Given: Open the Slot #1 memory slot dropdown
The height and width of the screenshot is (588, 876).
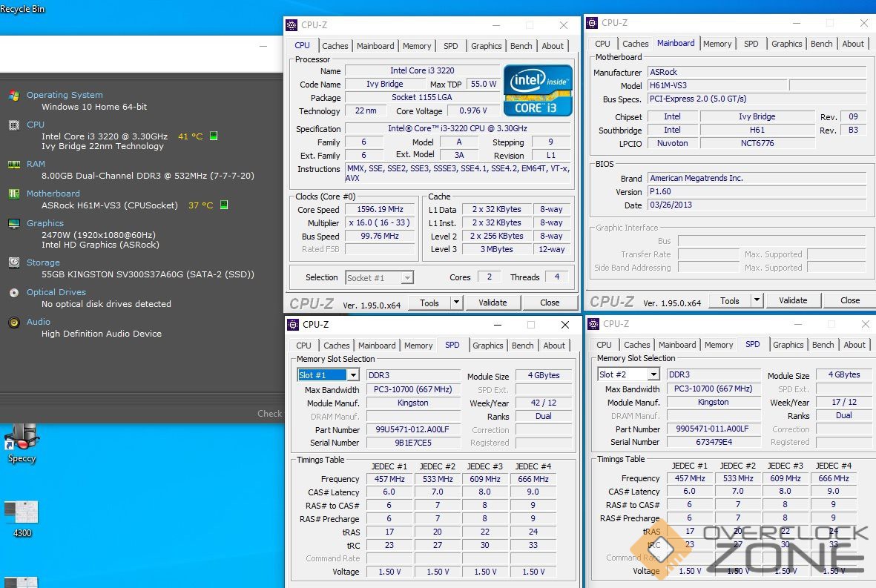Looking at the screenshot, I should tap(352, 375).
